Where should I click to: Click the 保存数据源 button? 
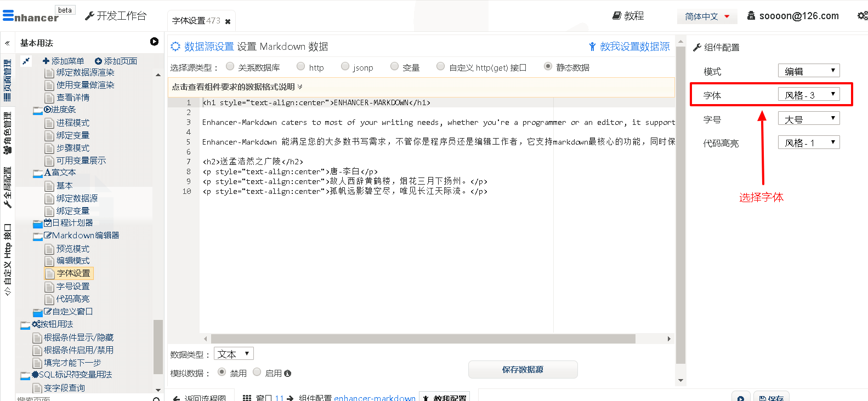point(523,370)
